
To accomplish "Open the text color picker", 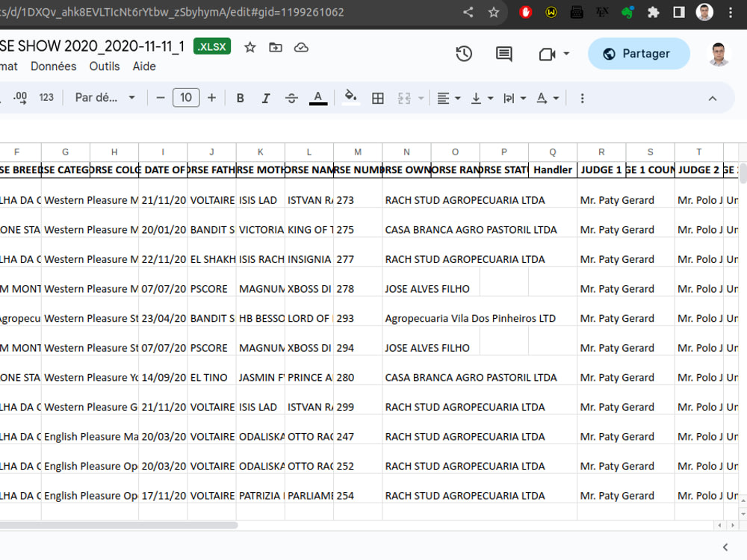I will (x=318, y=98).
